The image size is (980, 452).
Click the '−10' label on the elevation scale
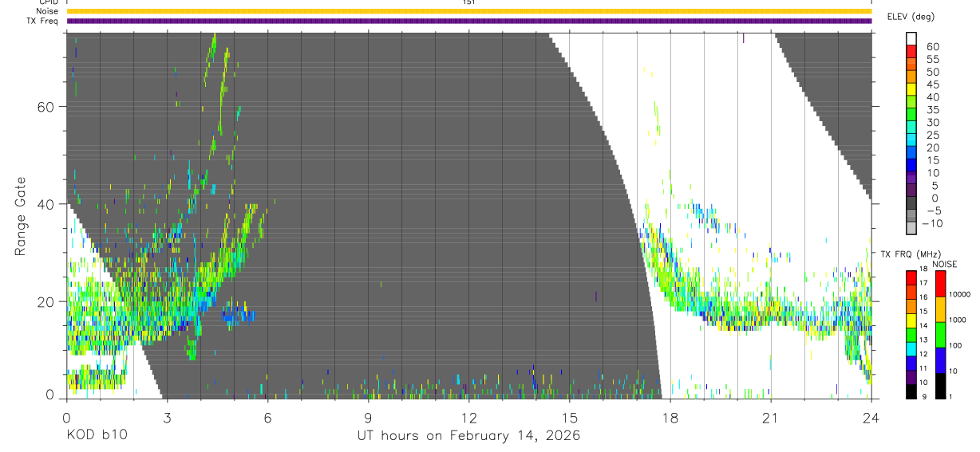[932, 223]
